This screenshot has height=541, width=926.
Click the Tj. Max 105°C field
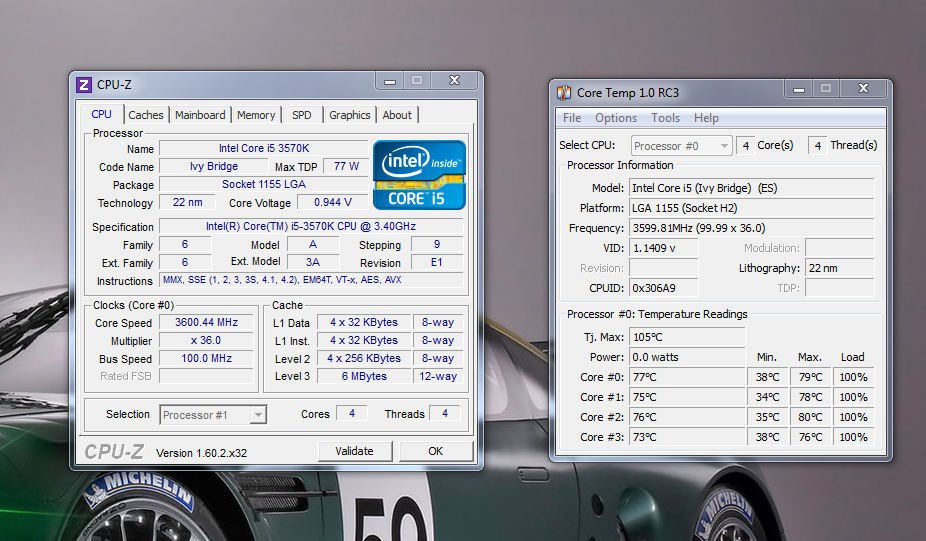(x=687, y=337)
